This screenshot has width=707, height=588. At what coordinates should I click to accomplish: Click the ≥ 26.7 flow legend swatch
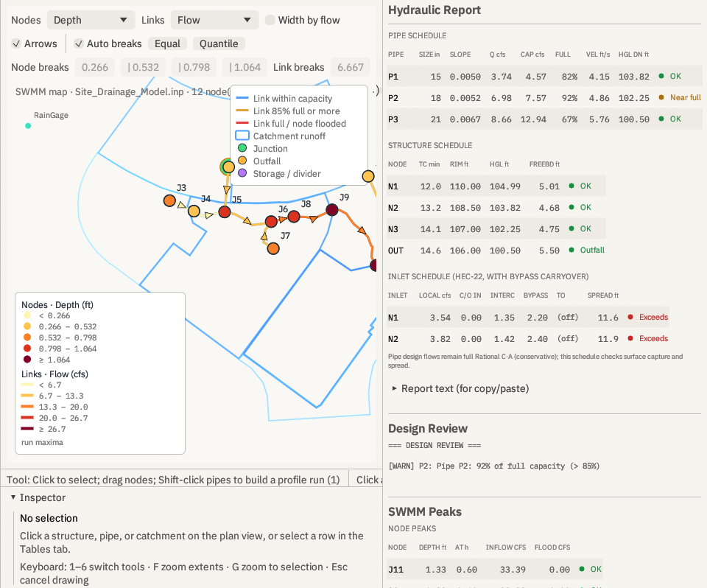pyautogui.click(x=27, y=429)
